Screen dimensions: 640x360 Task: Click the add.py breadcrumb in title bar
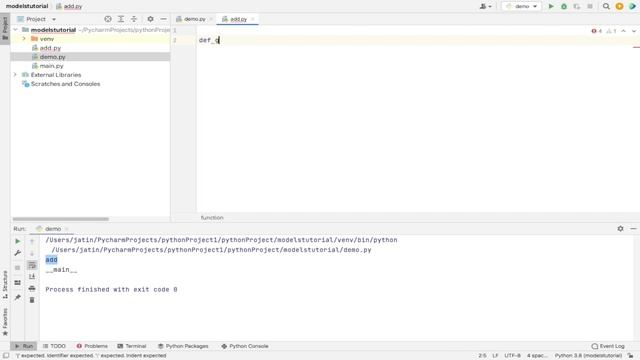click(x=69, y=7)
